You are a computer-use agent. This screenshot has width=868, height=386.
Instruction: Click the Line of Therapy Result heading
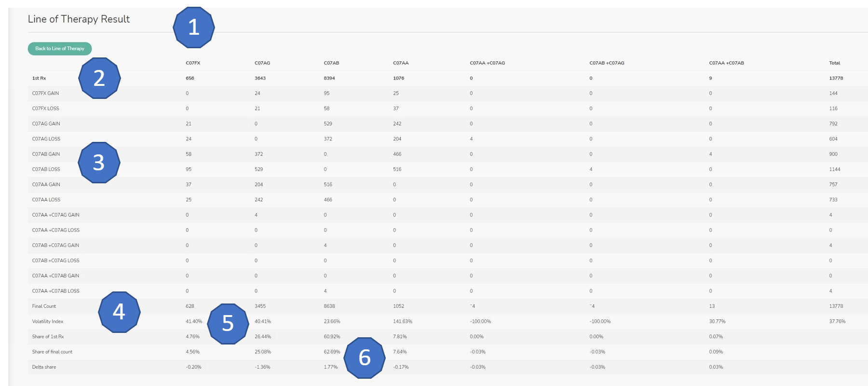tap(79, 19)
